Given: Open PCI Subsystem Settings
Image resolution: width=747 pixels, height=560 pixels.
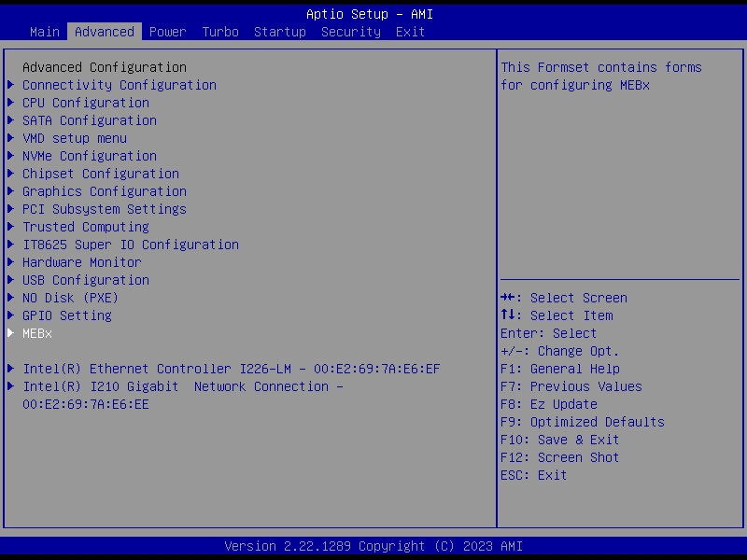Looking at the screenshot, I should point(105,209).
